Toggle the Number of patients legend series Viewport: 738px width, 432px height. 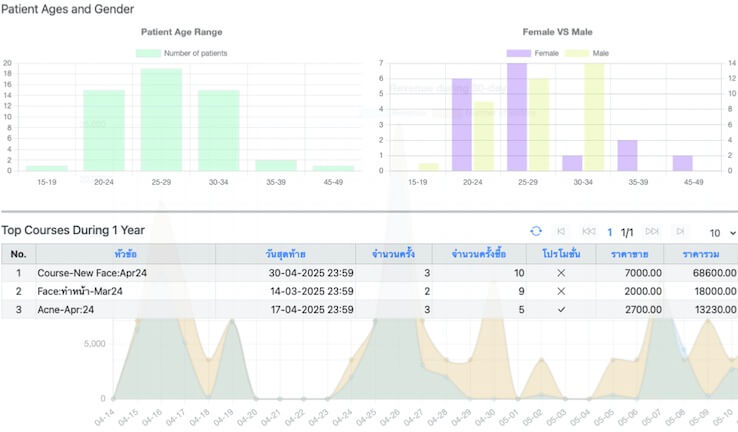click(x=181, y=52)
